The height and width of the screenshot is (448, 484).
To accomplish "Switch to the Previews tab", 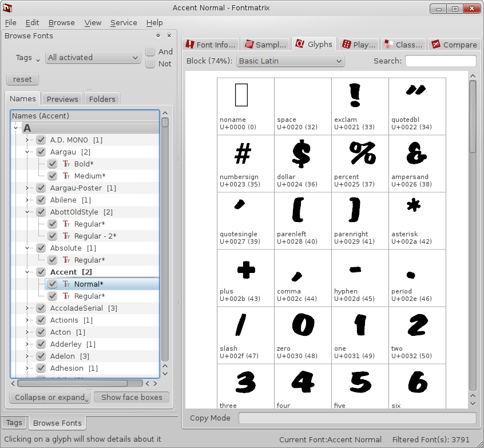I will pos(62,99).
